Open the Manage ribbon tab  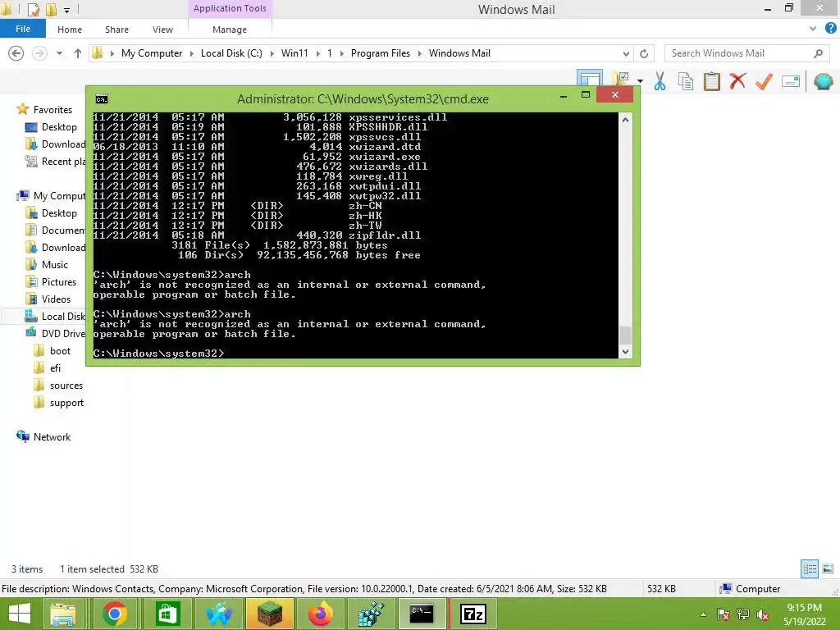click(x=230, y=30)
